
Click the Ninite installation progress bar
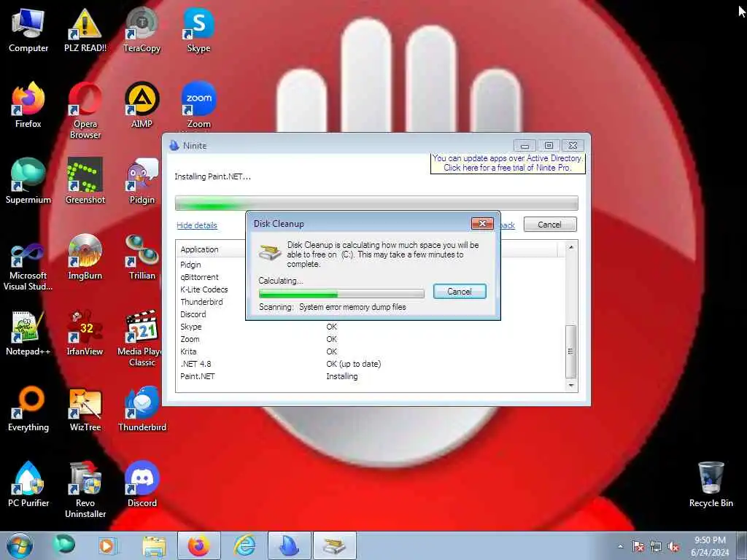tap(376, 203)
